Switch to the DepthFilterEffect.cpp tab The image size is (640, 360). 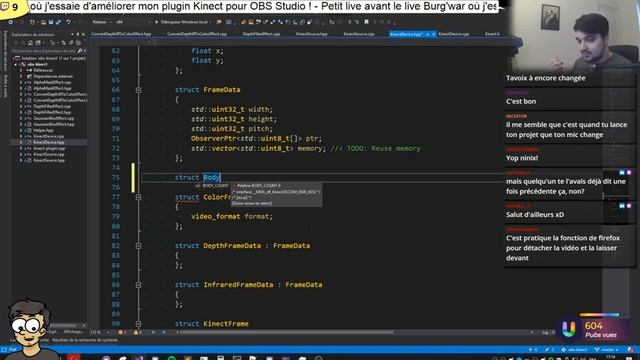point(261,34)
